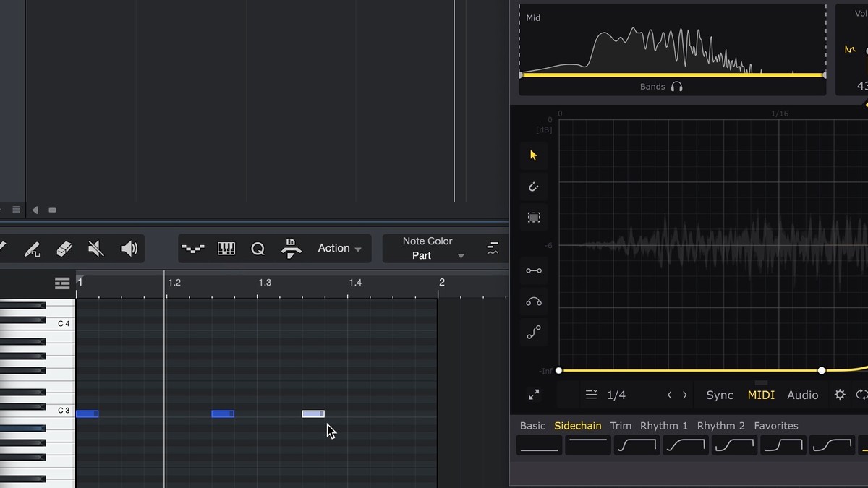Select the Listen speaker tool
868x488 pixels.
(x=129, y=249)
